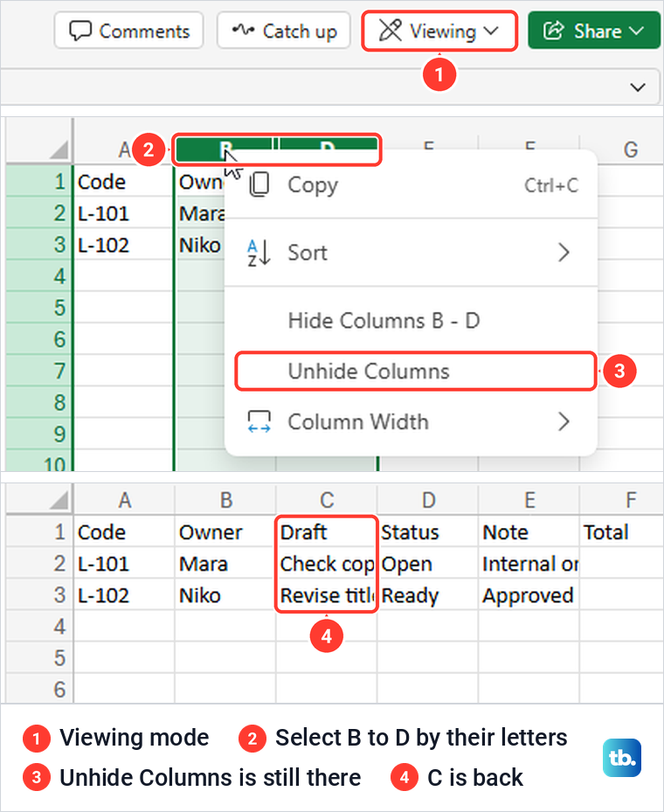Click the Ctrl+C shortcut text
Screen dimensions: 664x812
click(x=551, y=185)
